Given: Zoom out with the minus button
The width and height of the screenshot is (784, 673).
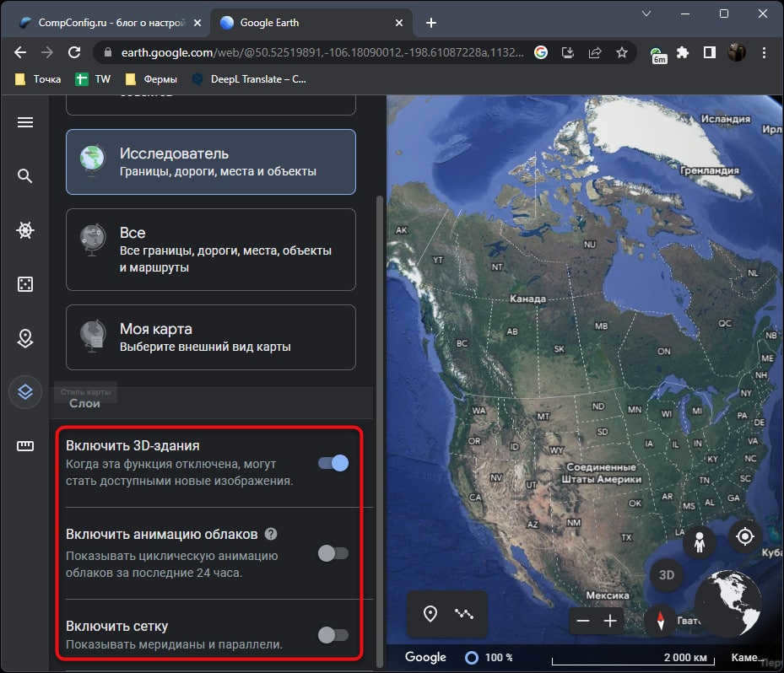Looking at the screenshot, I should pyautogui.click(x=583, y=621).
